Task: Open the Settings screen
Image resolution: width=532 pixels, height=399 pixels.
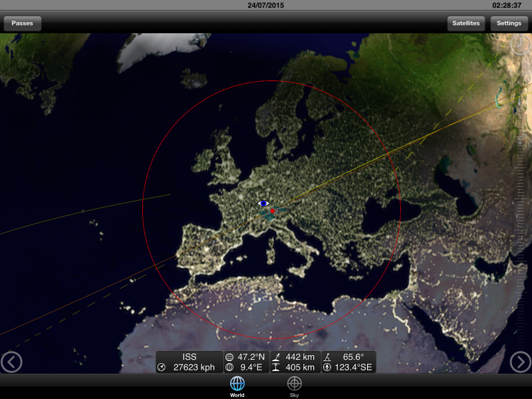Action: (x=509, y=23)
